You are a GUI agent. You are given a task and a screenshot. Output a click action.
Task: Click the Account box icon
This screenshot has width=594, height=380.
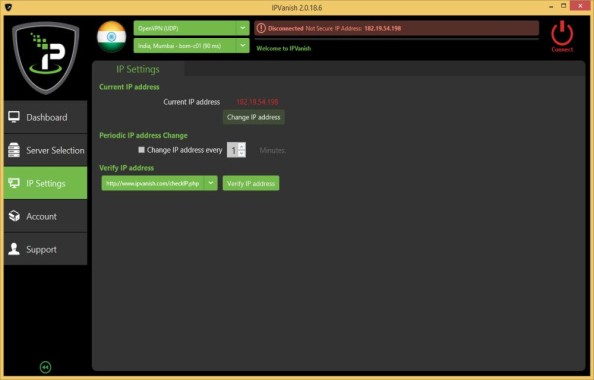click(14, 216)
